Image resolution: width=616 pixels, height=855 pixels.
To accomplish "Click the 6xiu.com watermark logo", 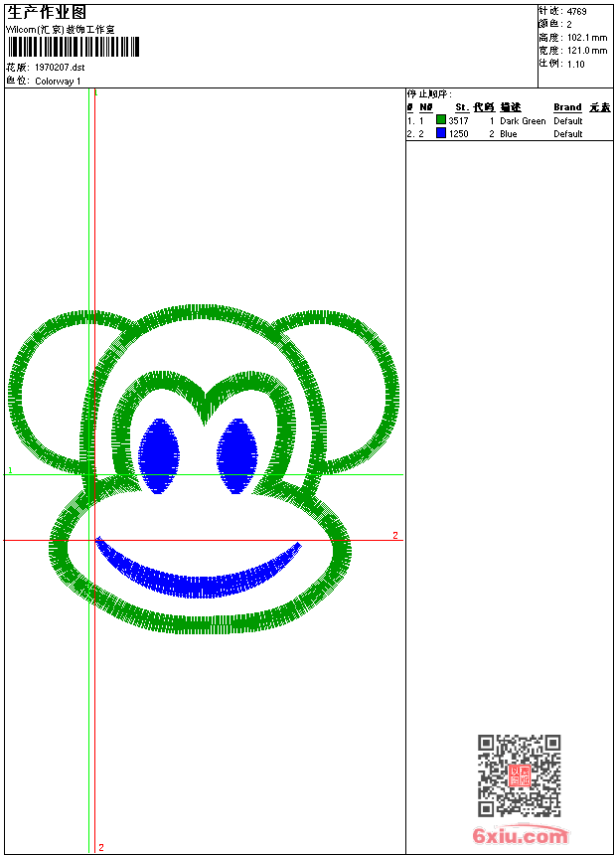I will 521,836.
